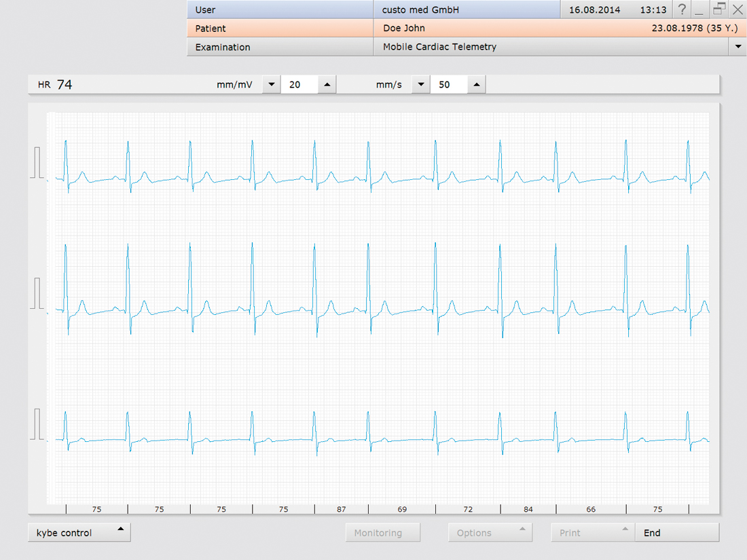Open the Print menu button
This screenshot has height=560, width=747.
tap(592, 533)
